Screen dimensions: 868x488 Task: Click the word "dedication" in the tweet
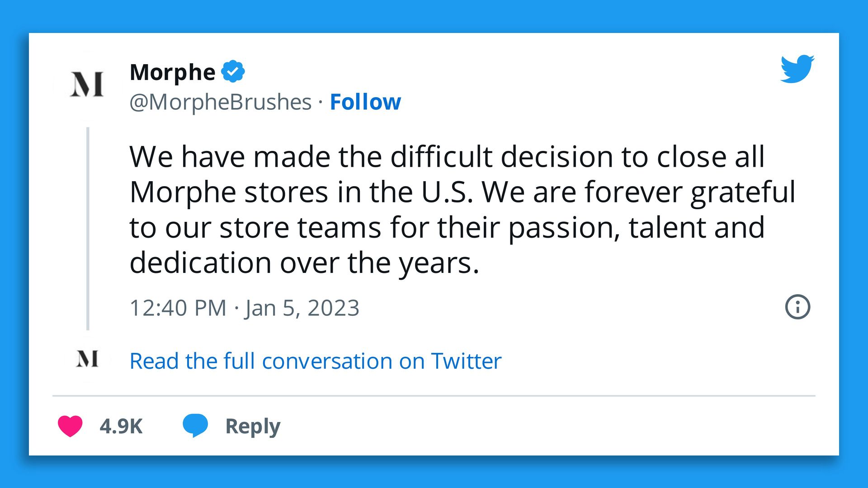click(x=200, y=263)
